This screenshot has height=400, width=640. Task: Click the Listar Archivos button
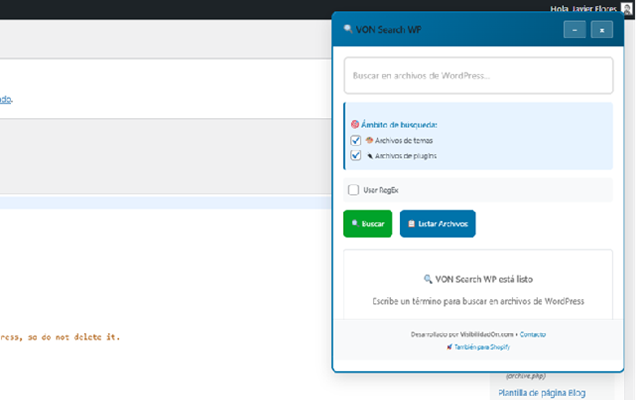coord(438,224)
